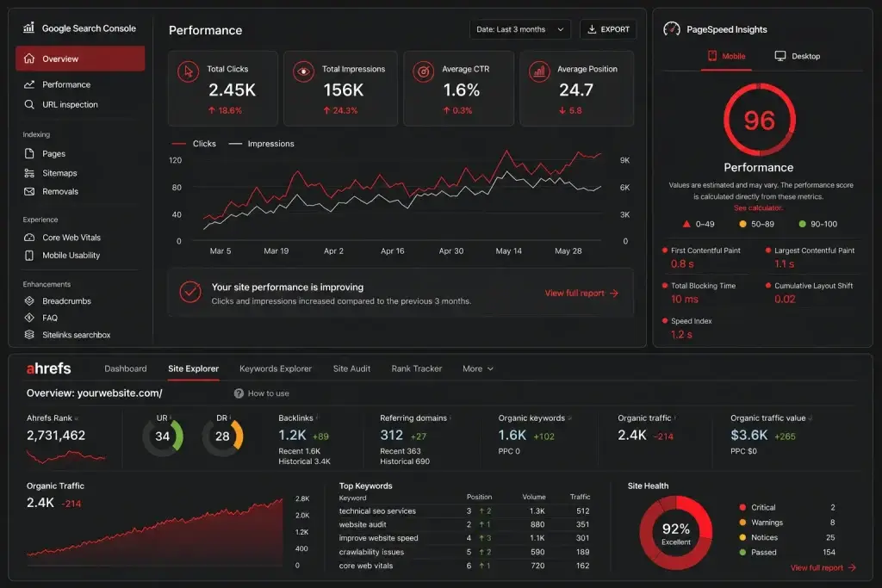Click the See calculator link
This screenshot has height=588, width=882.
click(x=758, y=208)
